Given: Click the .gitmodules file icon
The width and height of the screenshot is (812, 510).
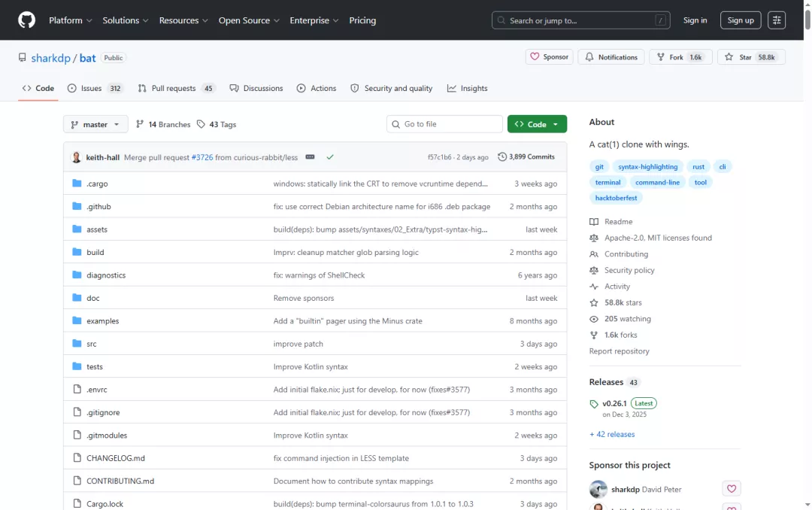Looking at the screenshot, I should pyautogui.click(x=77, y=435).
